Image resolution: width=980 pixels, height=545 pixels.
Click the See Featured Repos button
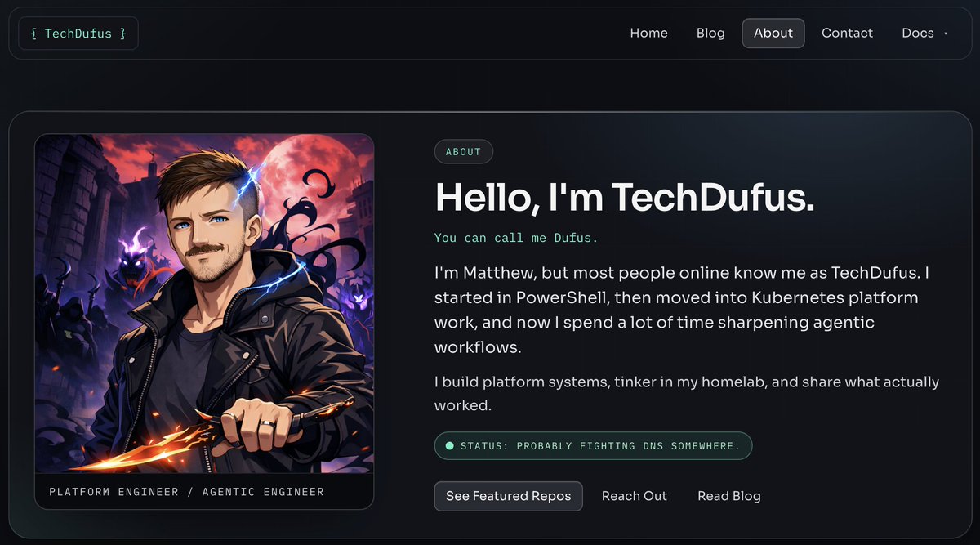point(508,496)
